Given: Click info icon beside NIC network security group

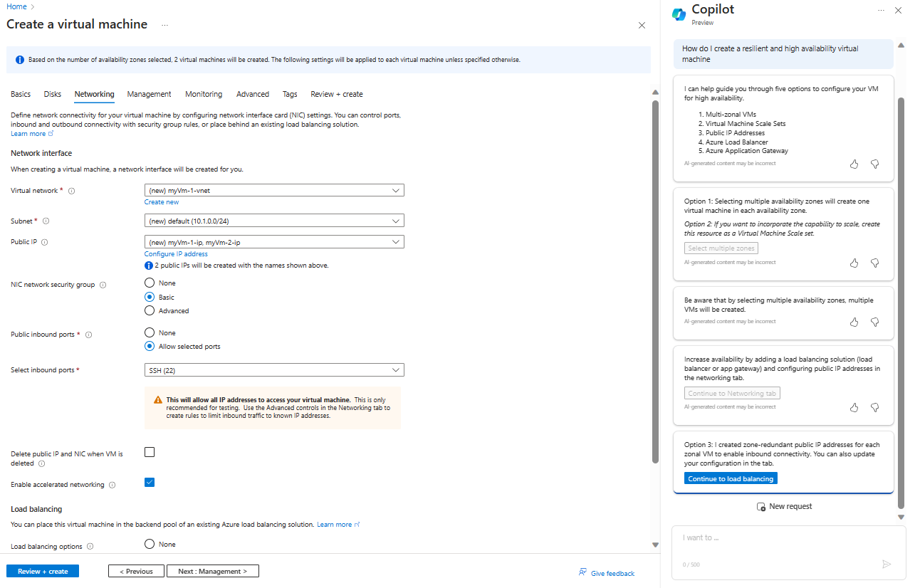Looking at the screenshot, I should coord(103,285).
